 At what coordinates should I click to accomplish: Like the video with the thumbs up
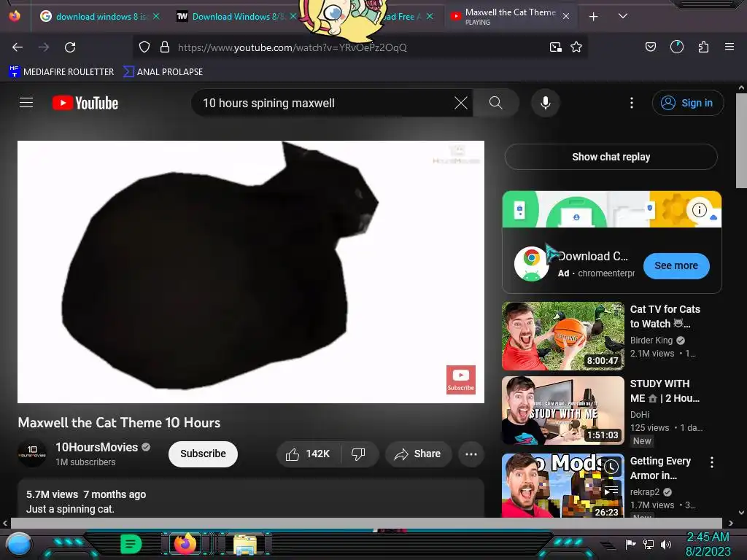308,454
